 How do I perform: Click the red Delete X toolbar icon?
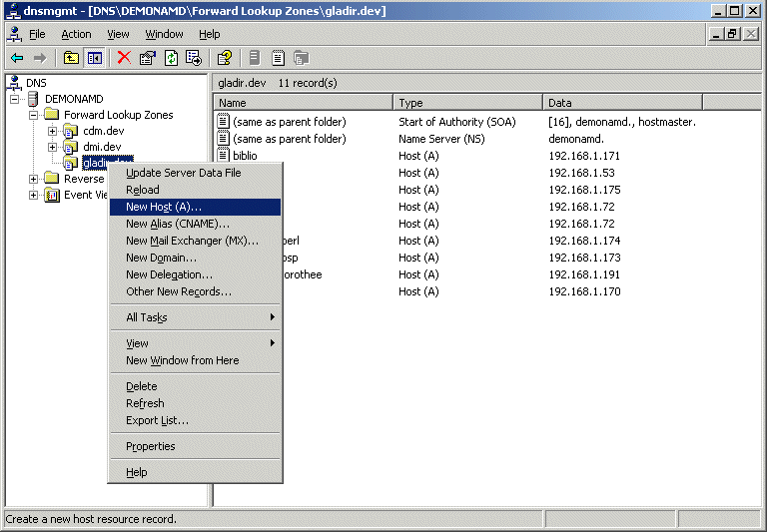pyautogui.click(x=124, y=58)
